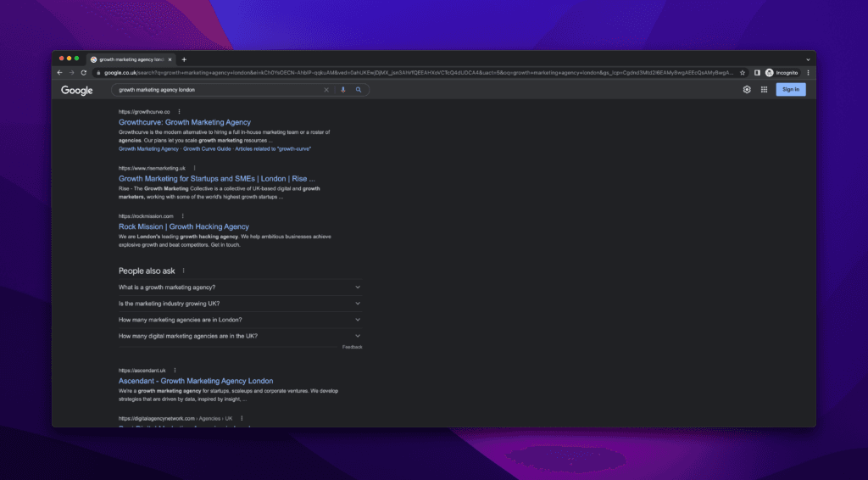Click the browser forward arrow
This screenshot has height=480, width=868.
(x=71, y=73)
